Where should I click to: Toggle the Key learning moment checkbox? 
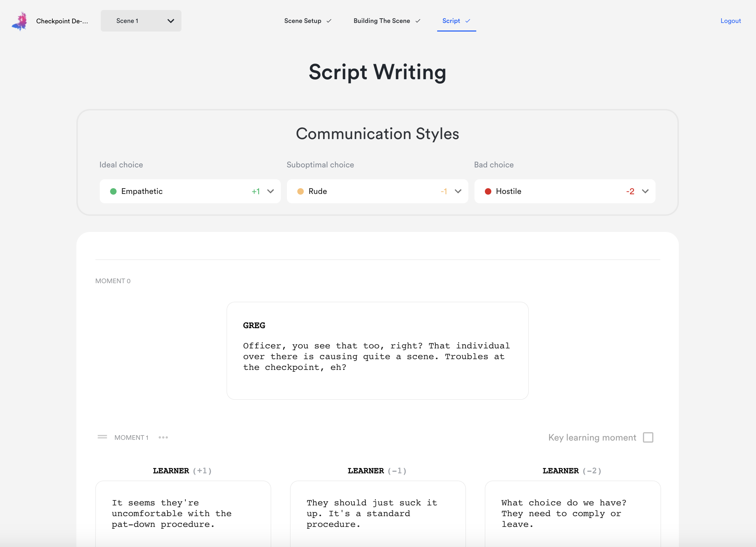click(648, 437)
